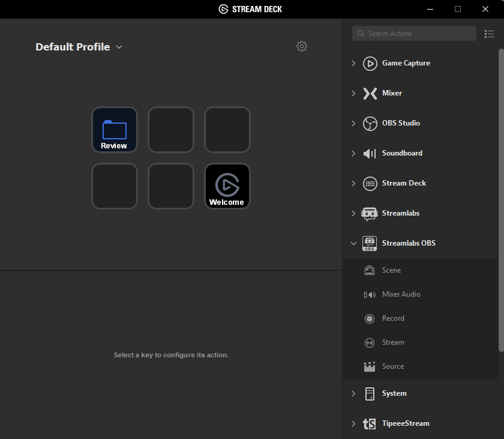Click the search magnifier icon
Screen dimensions: 504x439
pyautogui.click(x=361, y=34)
